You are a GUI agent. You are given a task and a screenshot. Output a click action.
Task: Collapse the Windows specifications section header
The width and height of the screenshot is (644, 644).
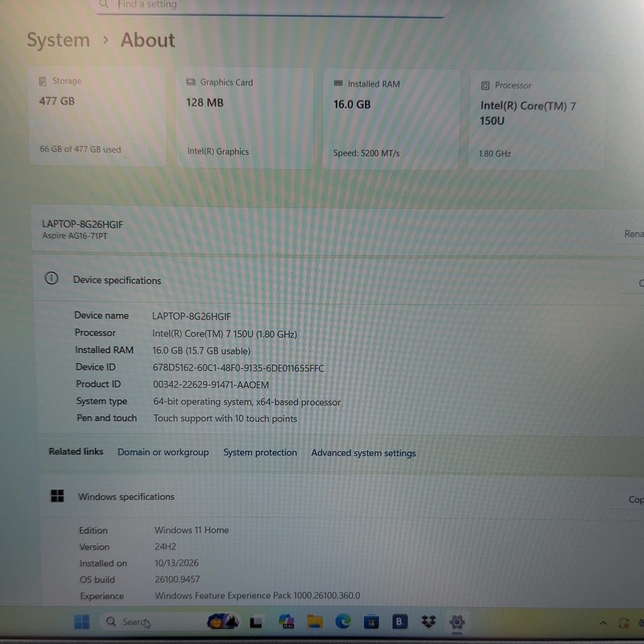click(341, 497)
